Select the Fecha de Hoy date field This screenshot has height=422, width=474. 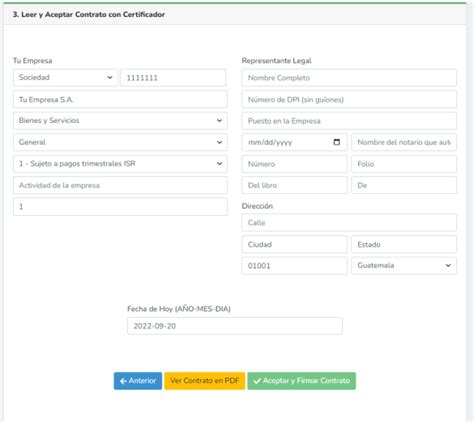coord(235,326)
